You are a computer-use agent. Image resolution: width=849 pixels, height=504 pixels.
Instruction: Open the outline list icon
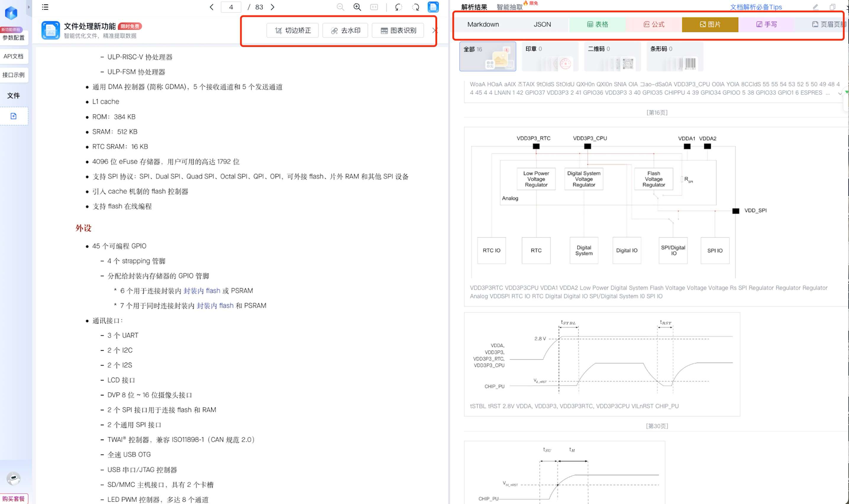coord(45,7)
